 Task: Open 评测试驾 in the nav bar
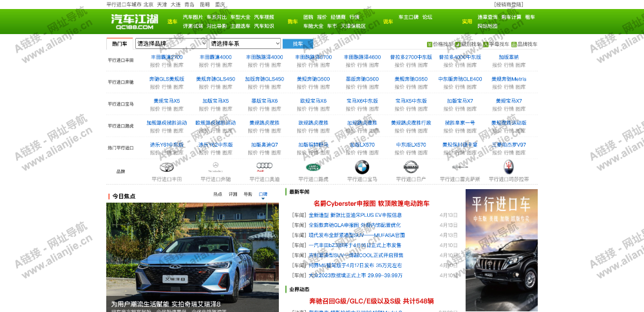point(193,26)
